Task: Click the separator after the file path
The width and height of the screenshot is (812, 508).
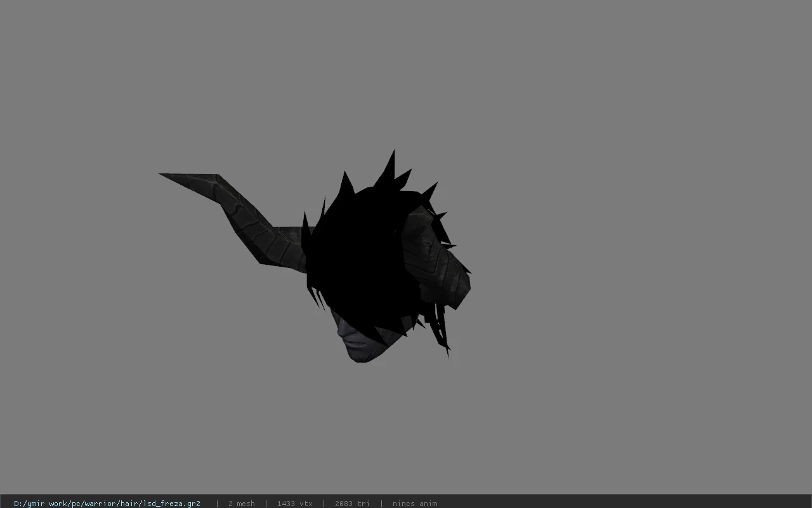Action: coord(217,504)
